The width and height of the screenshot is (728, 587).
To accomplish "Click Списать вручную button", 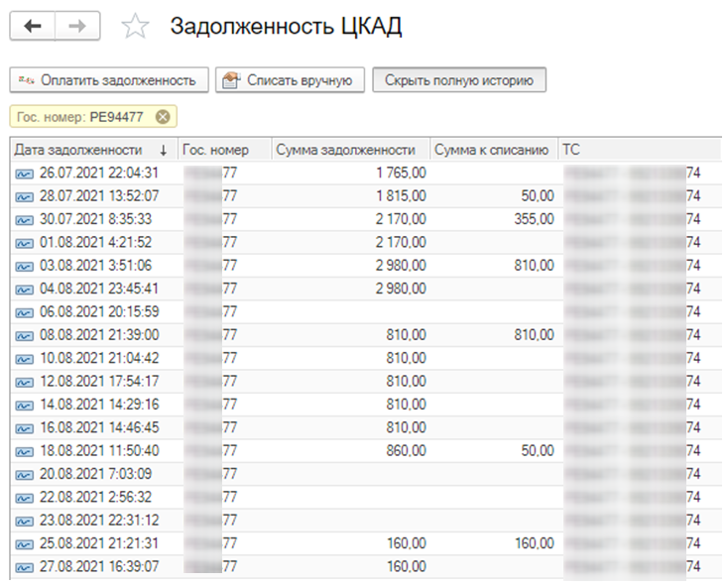I will (x=290, y=80).
